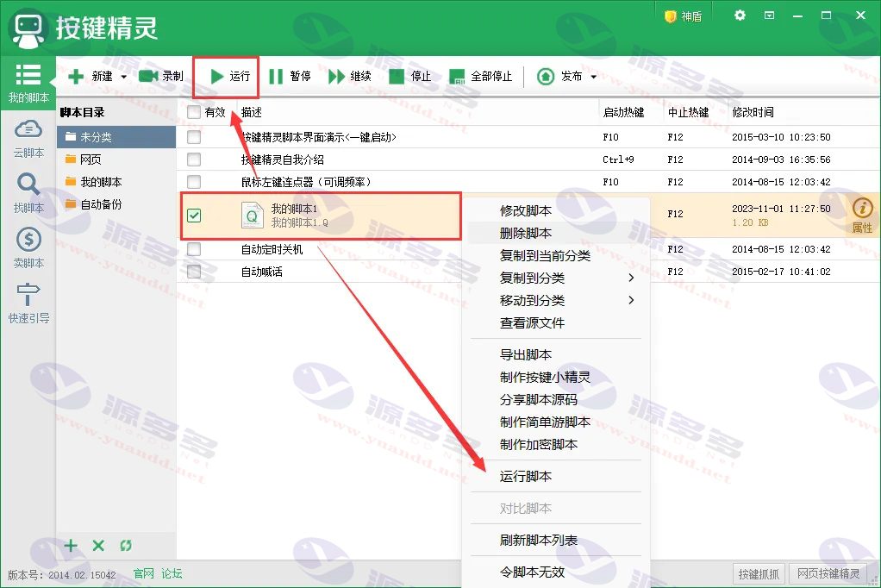Stop the script with 停止
The image size is (881, 588).
pyautogui.click(x=410, y=76)
